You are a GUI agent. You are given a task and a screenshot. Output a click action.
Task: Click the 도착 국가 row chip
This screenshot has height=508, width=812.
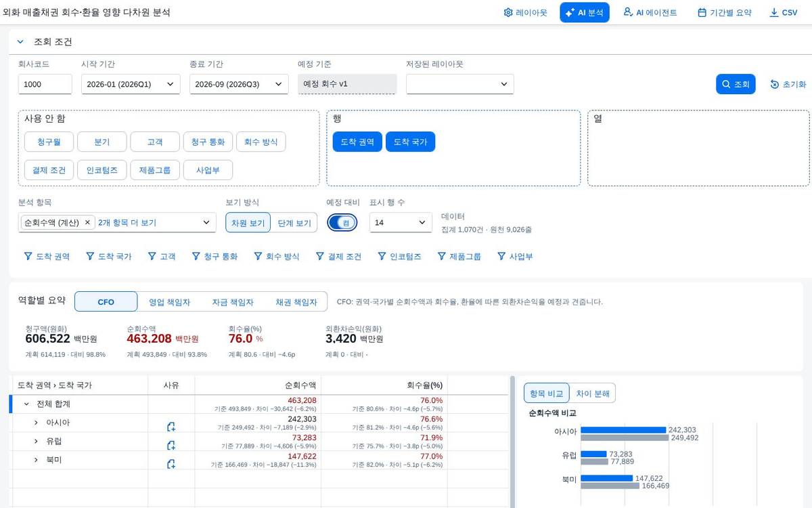coord(410,142)
